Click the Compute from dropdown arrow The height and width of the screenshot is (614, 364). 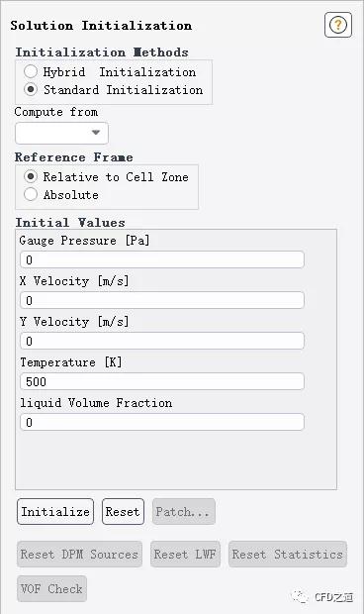(96, 133)
